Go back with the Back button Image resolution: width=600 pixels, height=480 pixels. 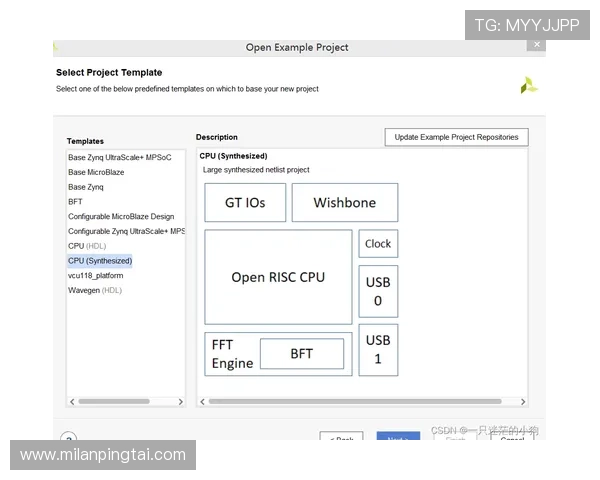click(x=341, y=438)
